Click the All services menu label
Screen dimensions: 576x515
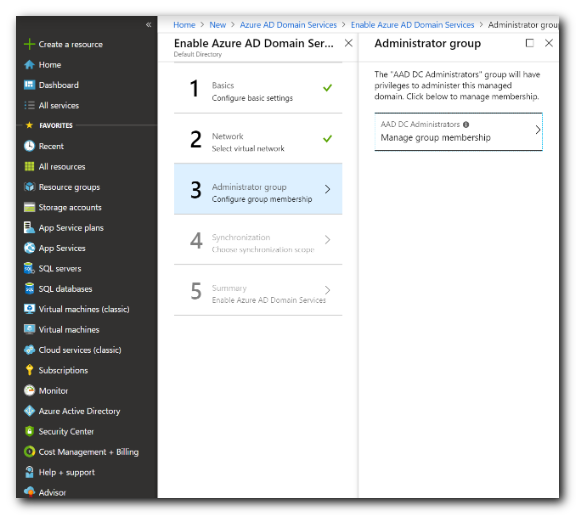pyautogui.click(x=59, y=105)
